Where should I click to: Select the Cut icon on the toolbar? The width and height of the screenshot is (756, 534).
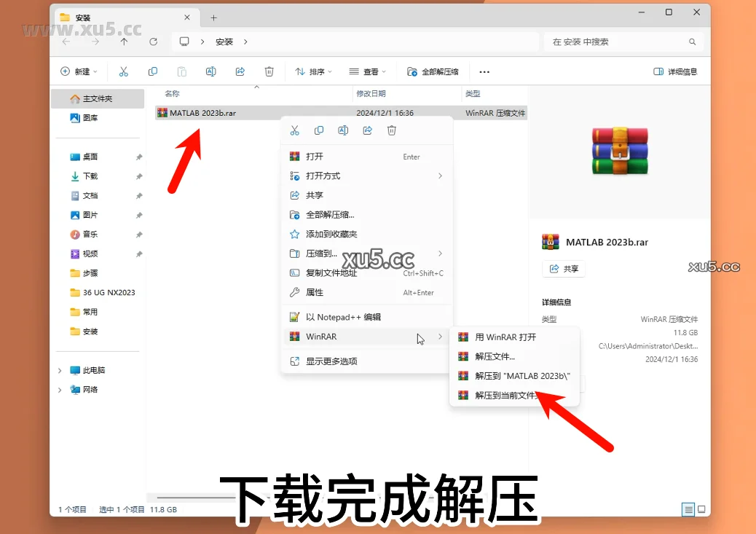(124, 71)
